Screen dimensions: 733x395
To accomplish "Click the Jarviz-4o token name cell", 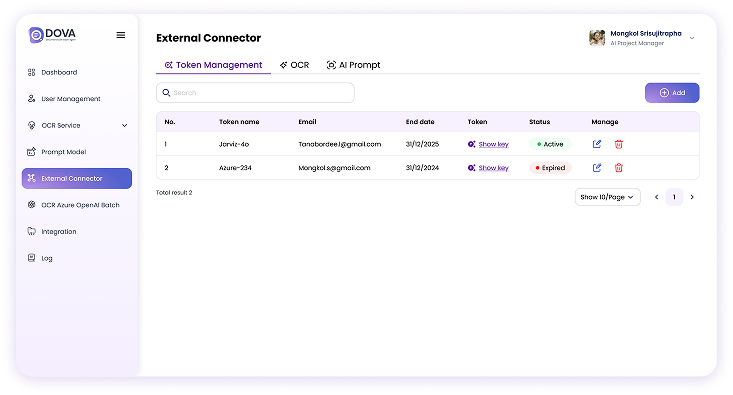I will [234, 144].
